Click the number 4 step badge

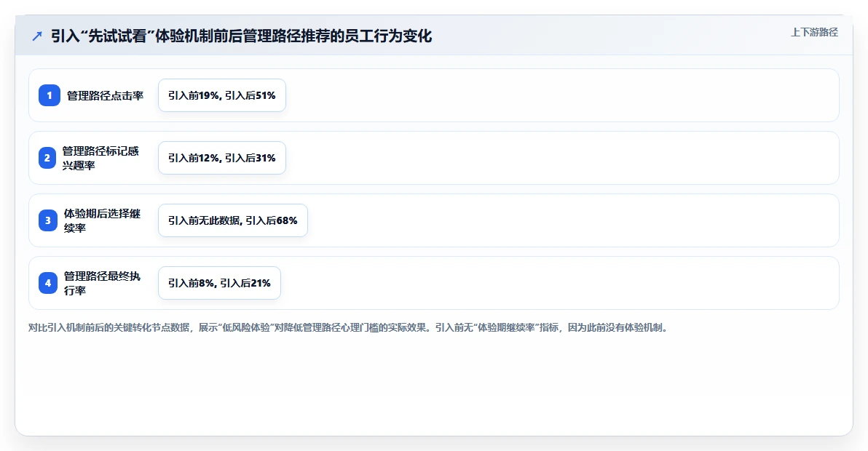48,282
